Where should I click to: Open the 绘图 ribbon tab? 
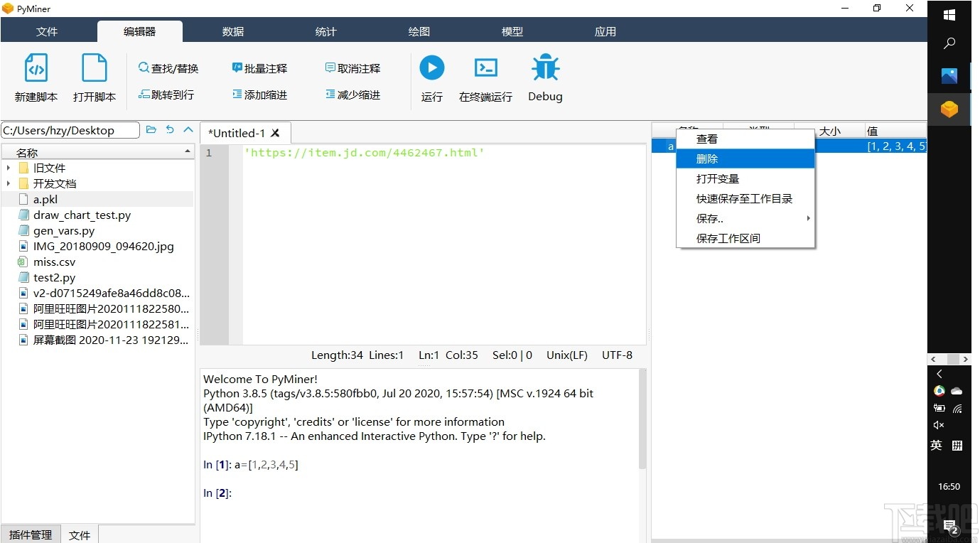[x=419, y=31]
